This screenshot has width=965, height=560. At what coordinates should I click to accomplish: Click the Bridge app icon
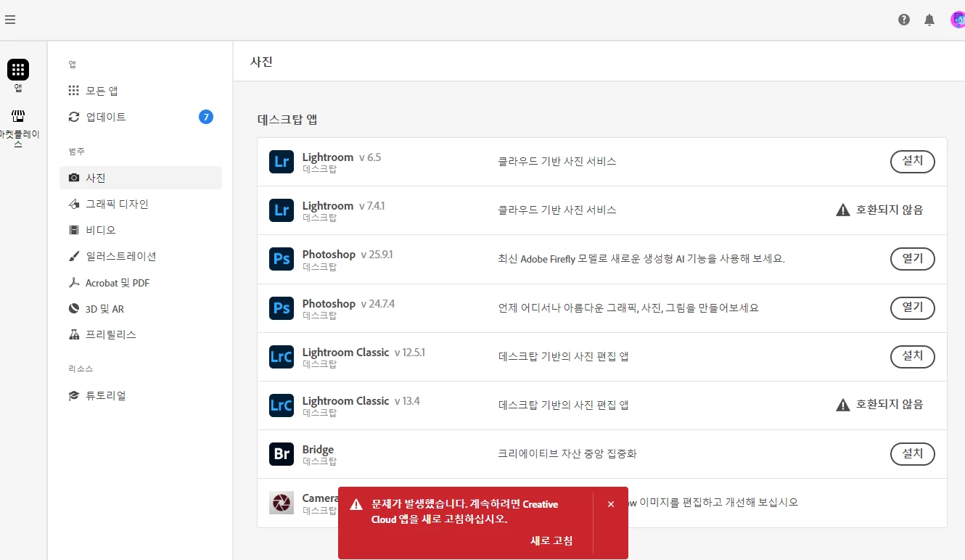point(282,454)
